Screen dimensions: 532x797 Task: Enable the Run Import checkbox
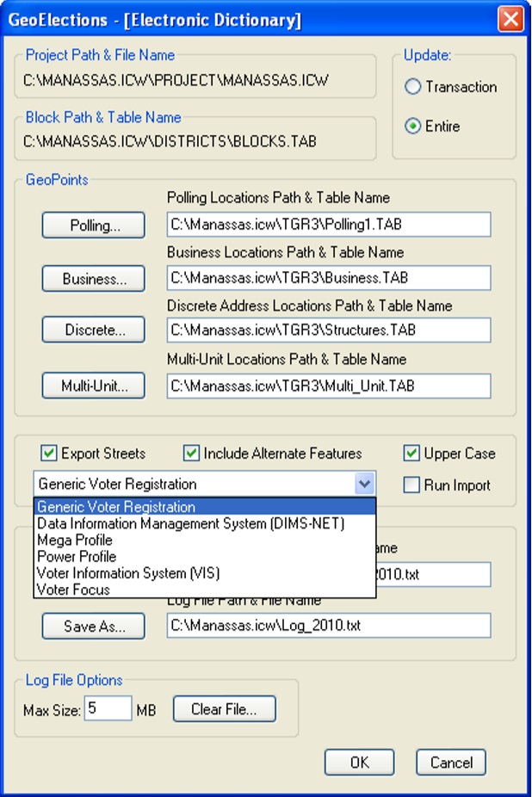[411, 485]
